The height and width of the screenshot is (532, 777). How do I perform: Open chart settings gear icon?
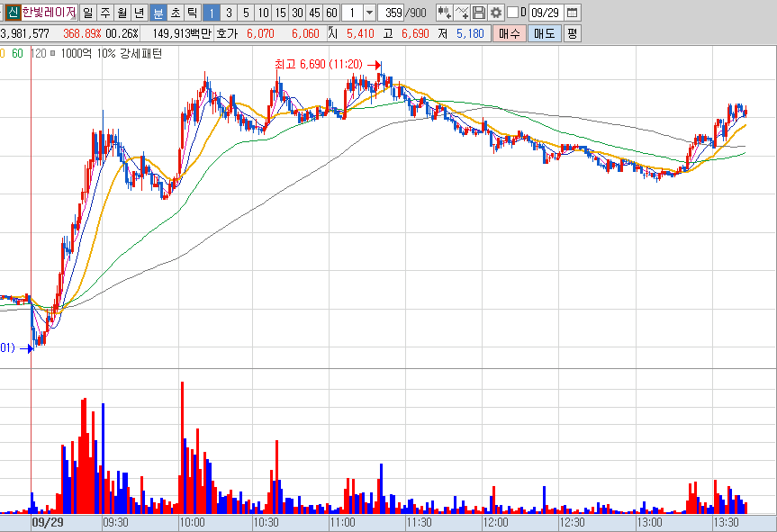click(x=495, y=13)
